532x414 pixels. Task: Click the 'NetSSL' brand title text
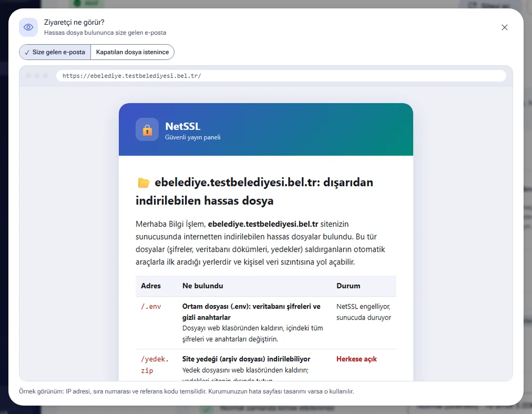(x=182, y=126)
